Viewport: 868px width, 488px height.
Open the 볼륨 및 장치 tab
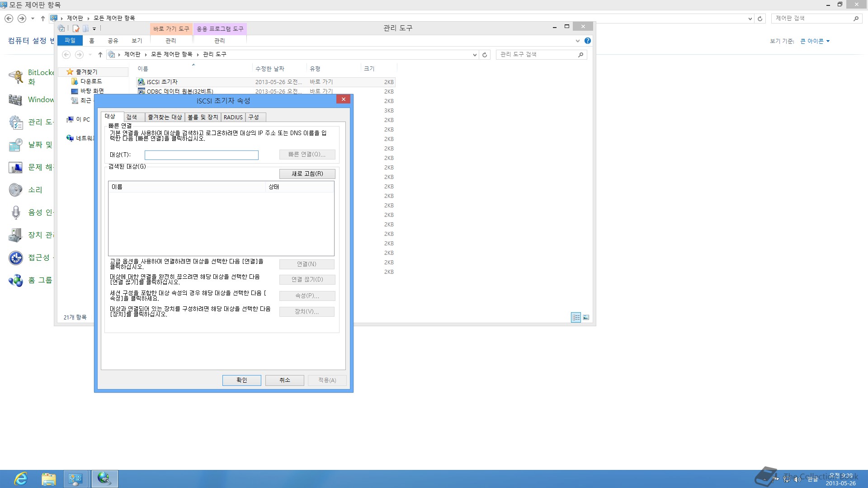[203, 117]
